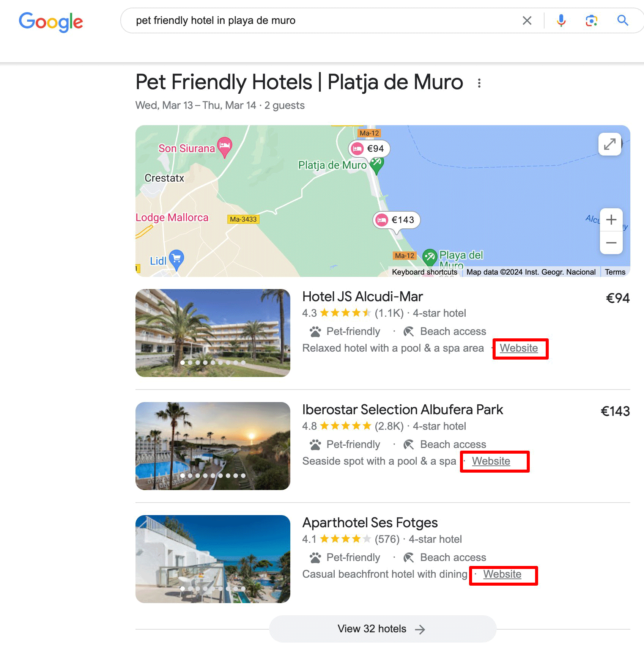Open the map data Terms link
Viewport: 644px width, 660px height.
click(x=615, y=272)
